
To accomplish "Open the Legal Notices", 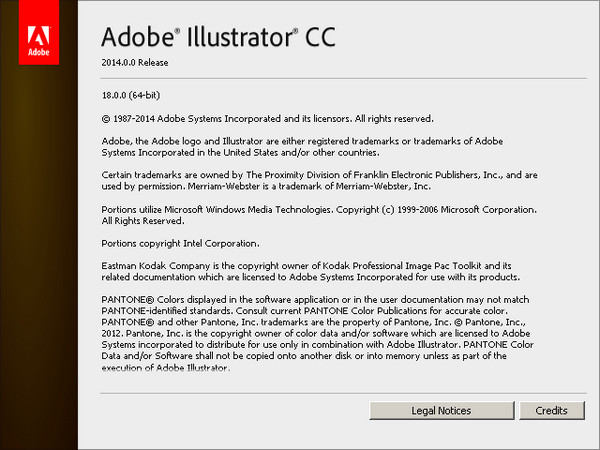I will 441,411.
